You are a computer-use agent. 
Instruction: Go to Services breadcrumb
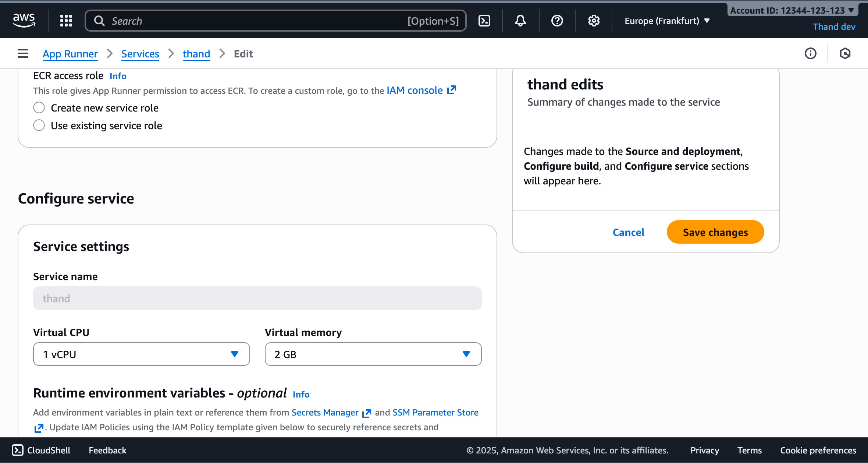pyautogui.click(x=140, y=54)
